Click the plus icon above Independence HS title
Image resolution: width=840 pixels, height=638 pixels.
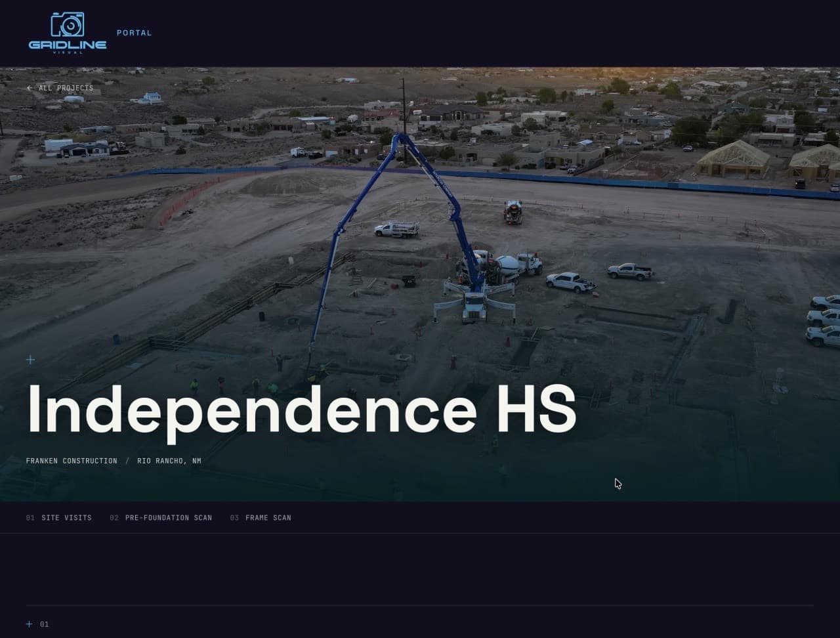coord(30,360)
